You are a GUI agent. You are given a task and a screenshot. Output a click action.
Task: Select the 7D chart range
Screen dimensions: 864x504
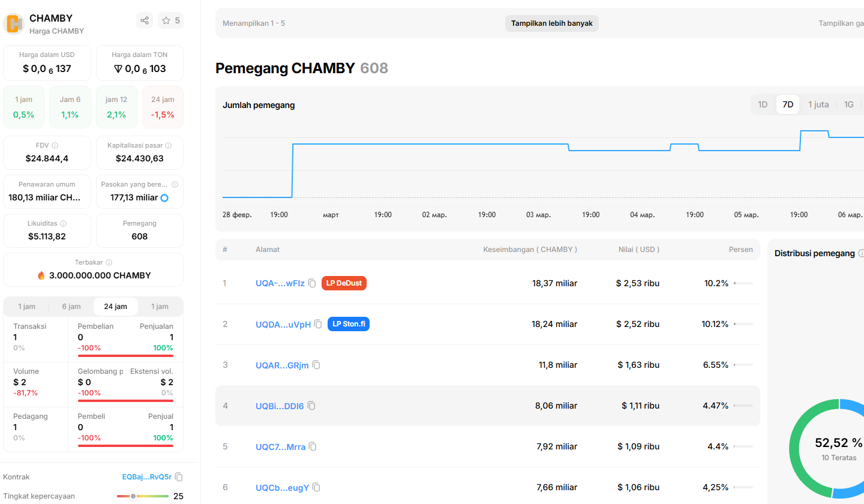(788, 104)
